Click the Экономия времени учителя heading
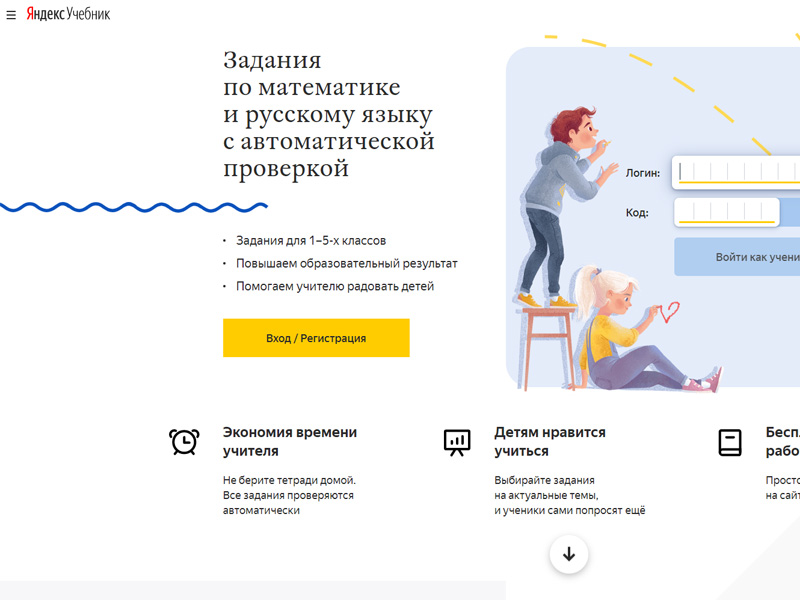 (x=290, y=441)
